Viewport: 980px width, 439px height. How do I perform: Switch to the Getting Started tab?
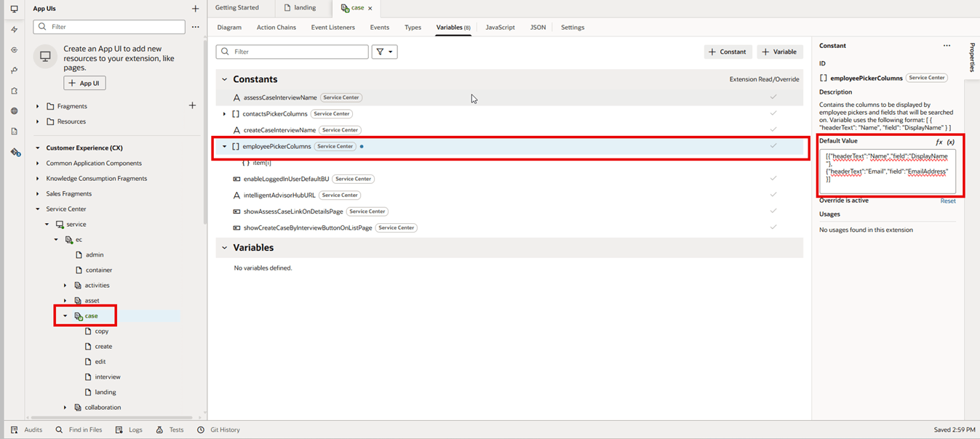click(x=237, y=8)
